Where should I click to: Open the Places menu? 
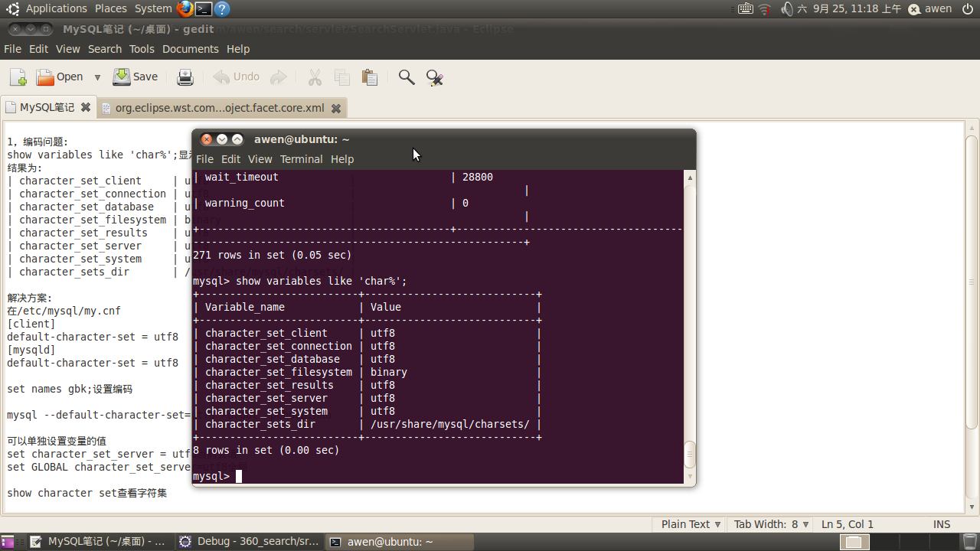point(111,9)
